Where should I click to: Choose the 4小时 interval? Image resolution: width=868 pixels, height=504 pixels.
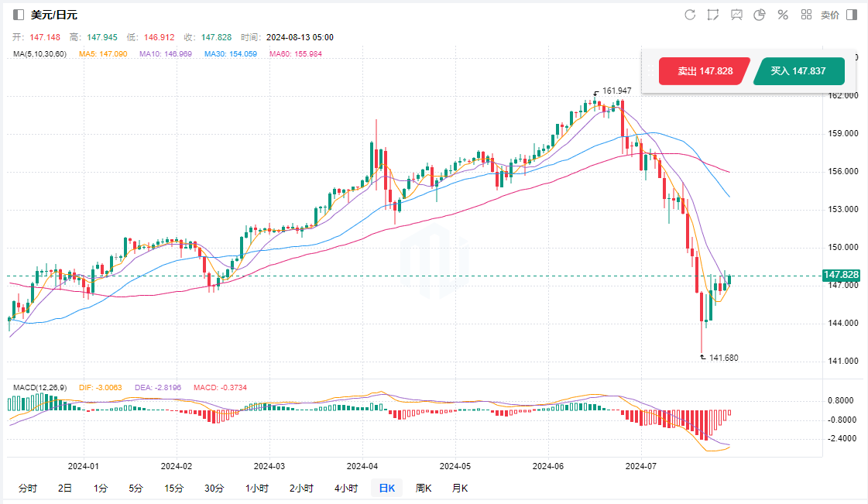[346, 488]
